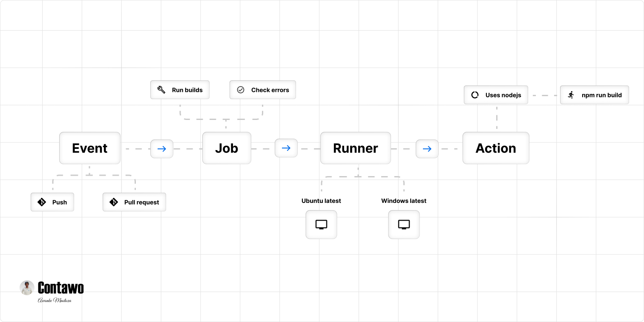
Task: Select the Windows latest monitor icon
Action: 404,224
